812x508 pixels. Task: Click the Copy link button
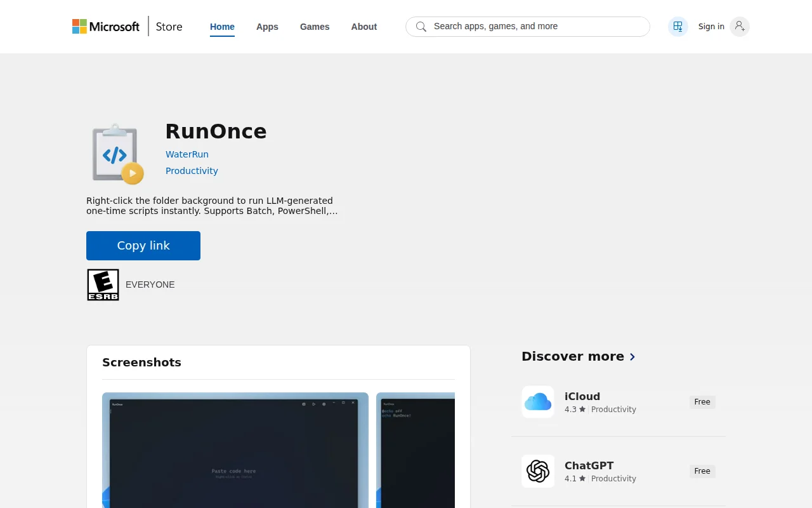(x=143, y=246)
